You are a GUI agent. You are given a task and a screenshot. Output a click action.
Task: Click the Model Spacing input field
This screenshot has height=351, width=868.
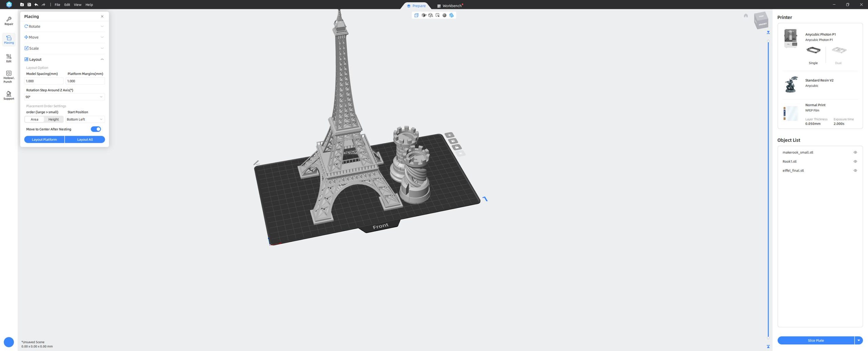pos(44,81)
